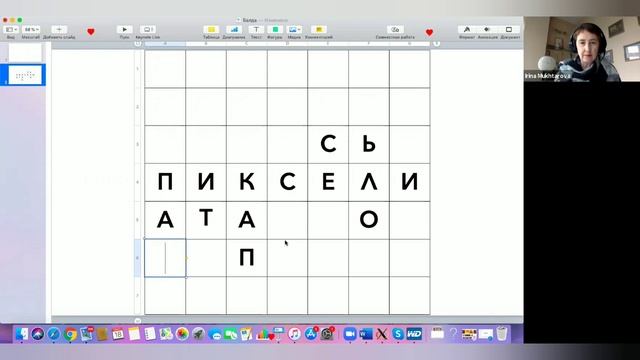This screenshot has height=360, width=640.
Task: Launch Siri from the Dock
Action: click(38, 334)
